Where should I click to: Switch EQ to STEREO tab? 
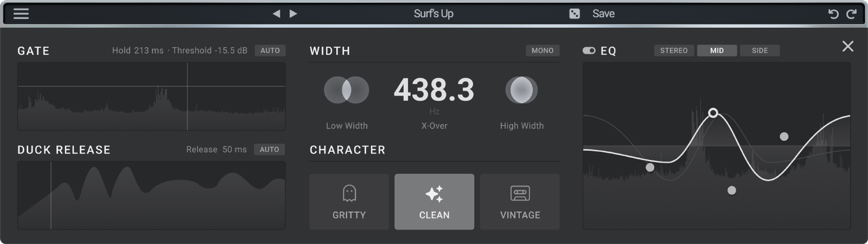674,50
